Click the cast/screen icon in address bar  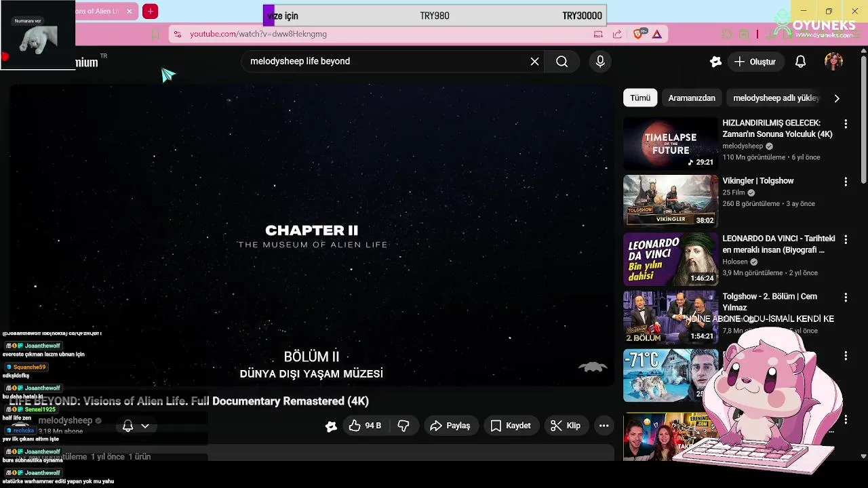(598, 34)
